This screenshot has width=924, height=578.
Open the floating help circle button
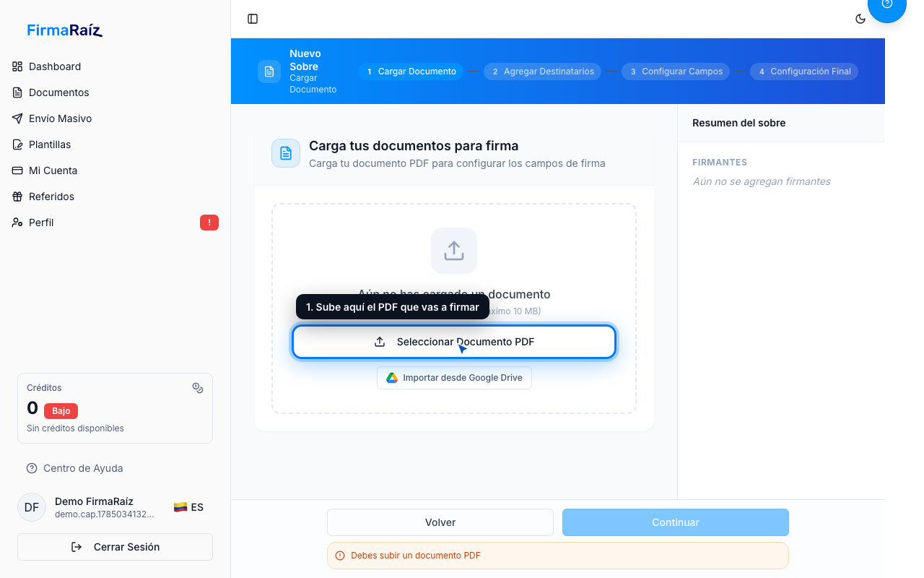point(887,6)
